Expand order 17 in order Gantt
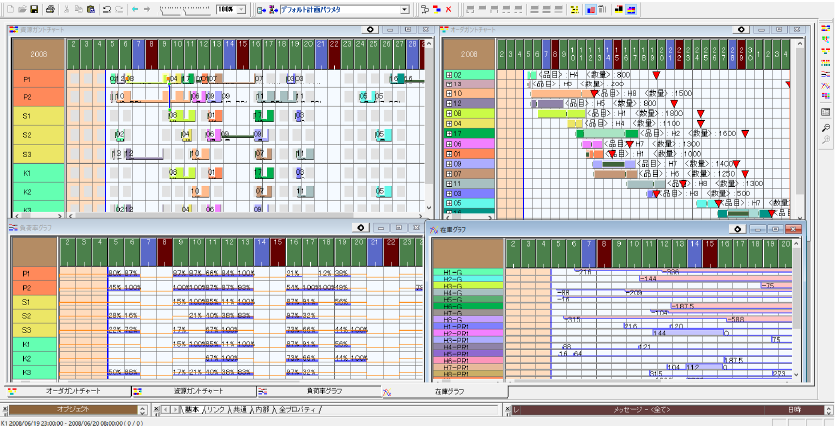 [448, 134]
